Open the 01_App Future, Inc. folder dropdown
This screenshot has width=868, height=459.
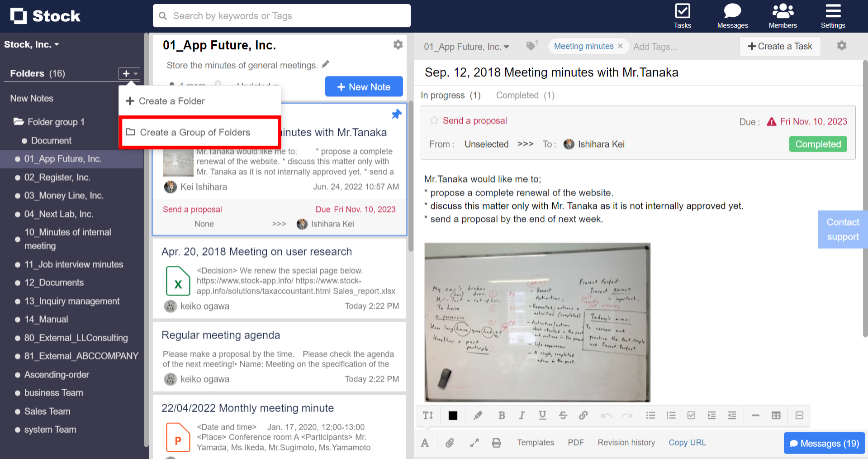coord(466,47)
